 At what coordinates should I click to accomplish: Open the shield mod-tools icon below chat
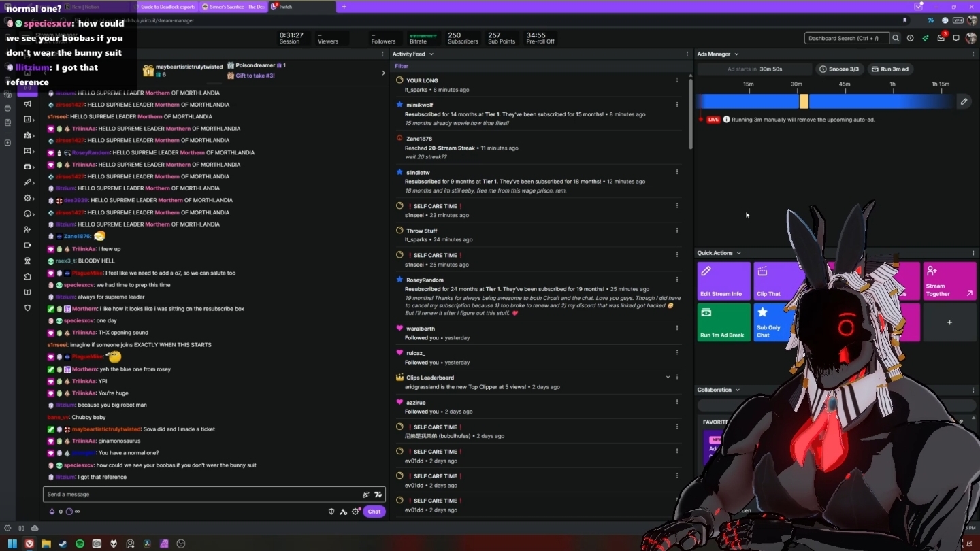click(332, 512)
